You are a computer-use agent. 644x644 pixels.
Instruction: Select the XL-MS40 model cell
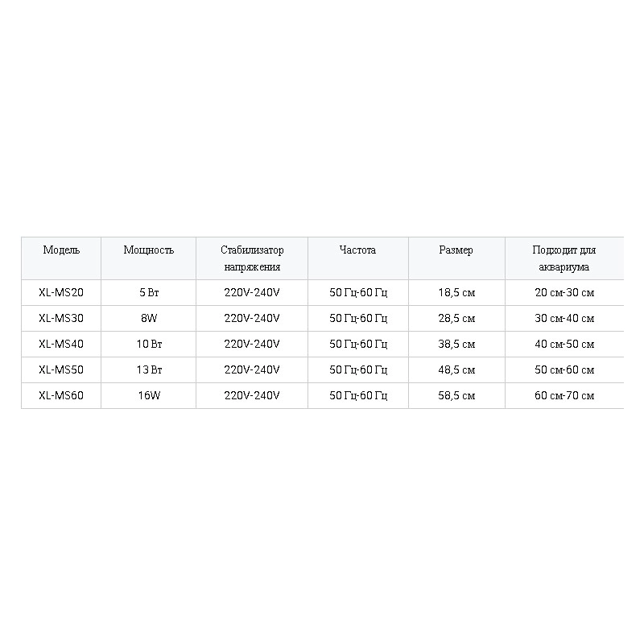(x=61, y=344)
